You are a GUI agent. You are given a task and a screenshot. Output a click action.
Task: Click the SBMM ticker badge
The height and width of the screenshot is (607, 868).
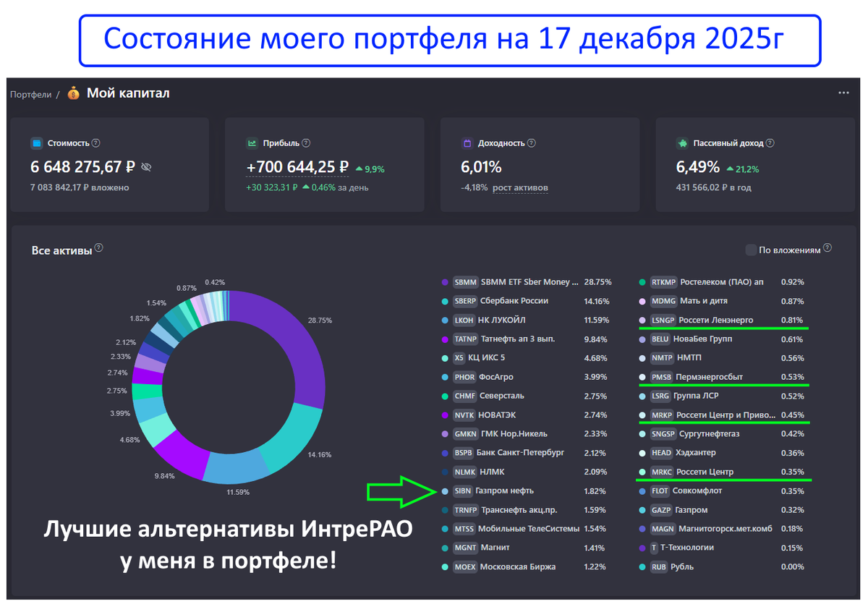(466, 282)
